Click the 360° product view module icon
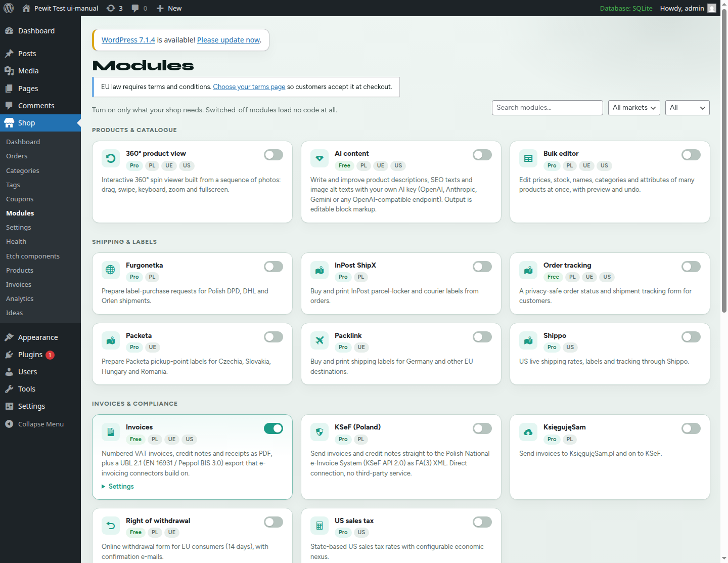 [111, 158]
